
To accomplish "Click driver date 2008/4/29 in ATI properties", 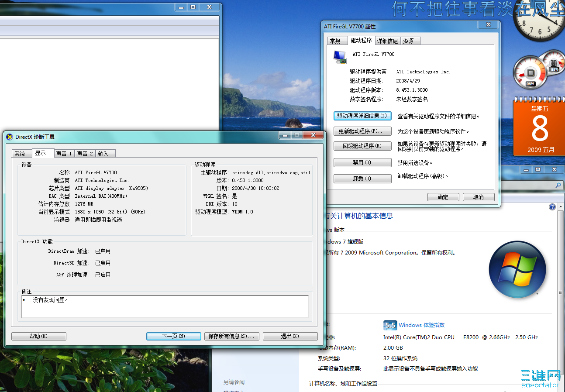I will tap(408, 81).
